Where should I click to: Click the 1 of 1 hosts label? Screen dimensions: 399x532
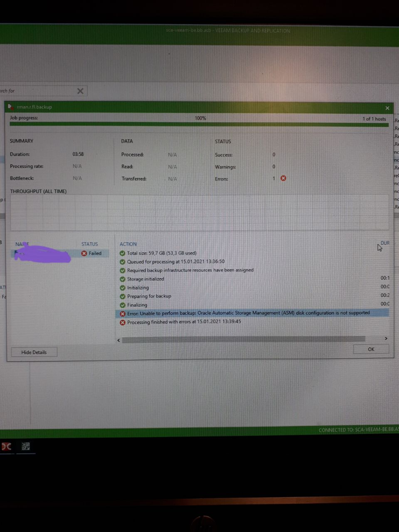(374, 119)
